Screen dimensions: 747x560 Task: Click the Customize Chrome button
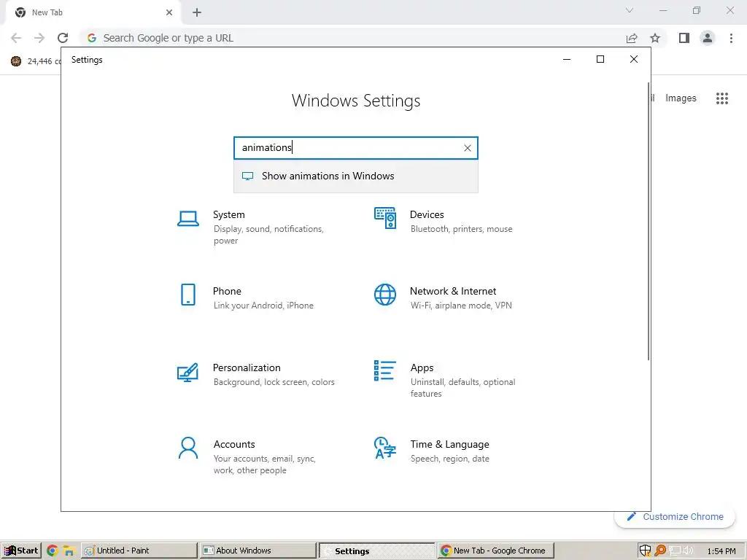click(x=675, y=517)
